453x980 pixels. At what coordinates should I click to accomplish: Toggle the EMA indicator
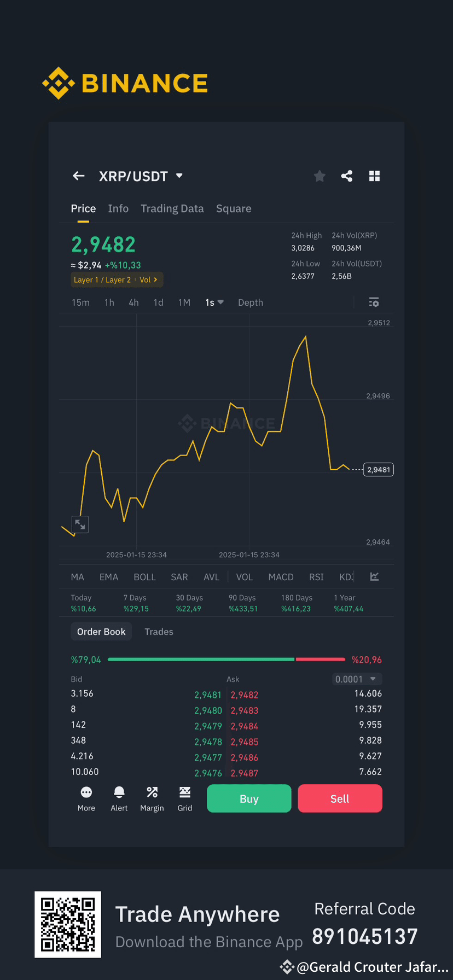[109, 577]
